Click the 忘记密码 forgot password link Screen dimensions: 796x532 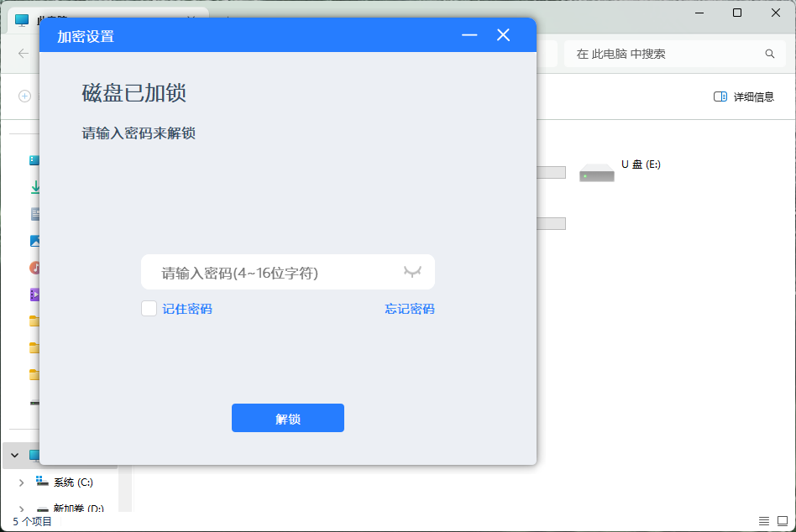coord(409,309)
